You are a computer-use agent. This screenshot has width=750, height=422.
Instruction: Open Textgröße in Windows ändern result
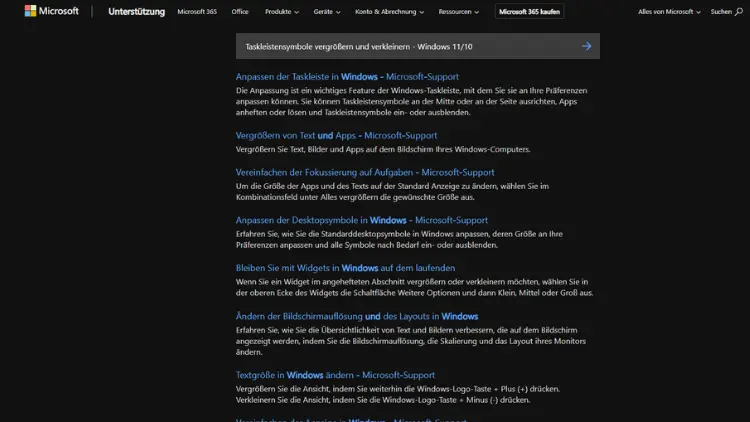(x=335, y=375)
